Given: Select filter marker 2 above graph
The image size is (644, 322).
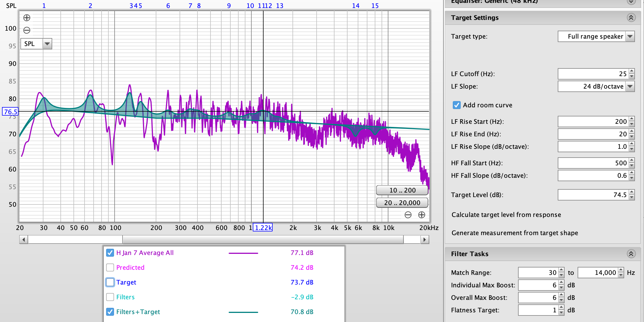Looking at the screenshot, I should click(90, 6).
